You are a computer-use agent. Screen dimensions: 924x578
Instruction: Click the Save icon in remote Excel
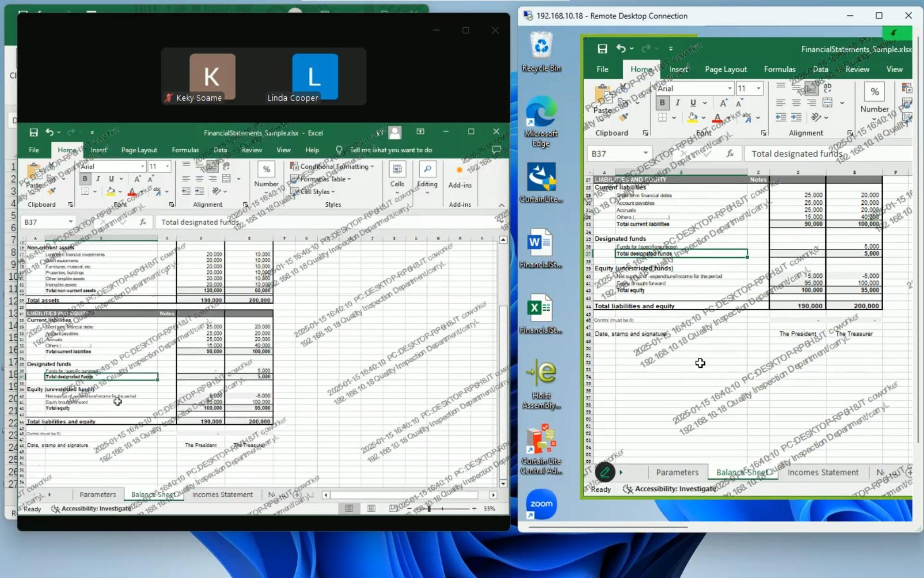[602, 49]
